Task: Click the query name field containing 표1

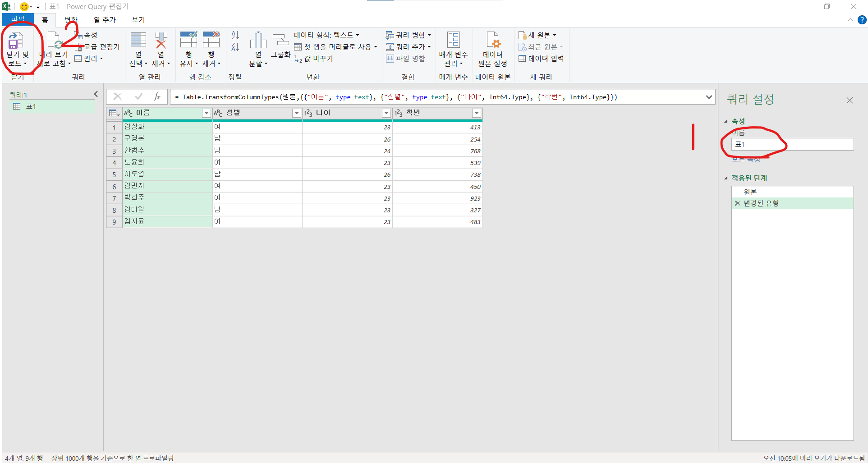Action: click(x=793, y=144)
